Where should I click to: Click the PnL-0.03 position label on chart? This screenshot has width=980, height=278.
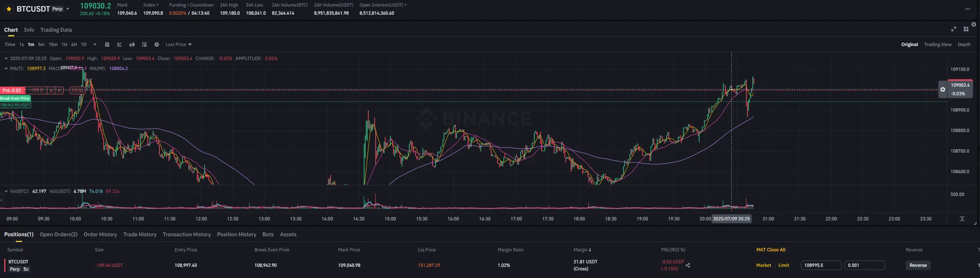(x=12, y=90)
